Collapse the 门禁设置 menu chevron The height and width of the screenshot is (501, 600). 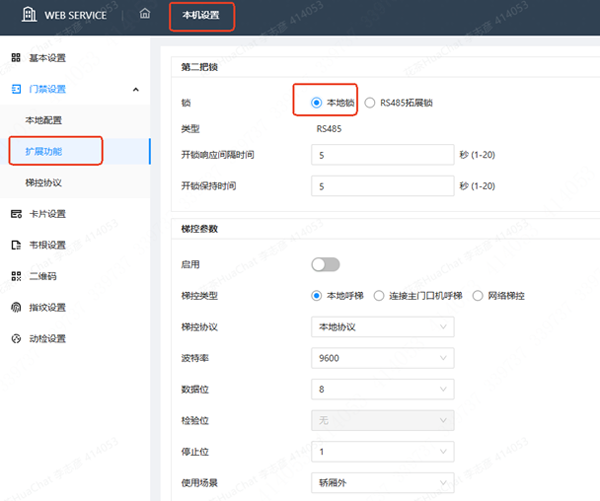(x=135, y=90)
